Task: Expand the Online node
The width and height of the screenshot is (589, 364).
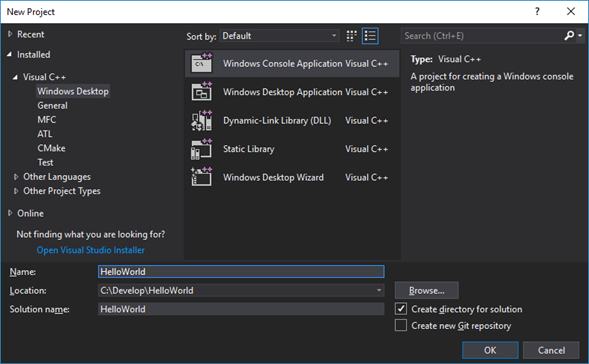Action: tap(10, 213)
